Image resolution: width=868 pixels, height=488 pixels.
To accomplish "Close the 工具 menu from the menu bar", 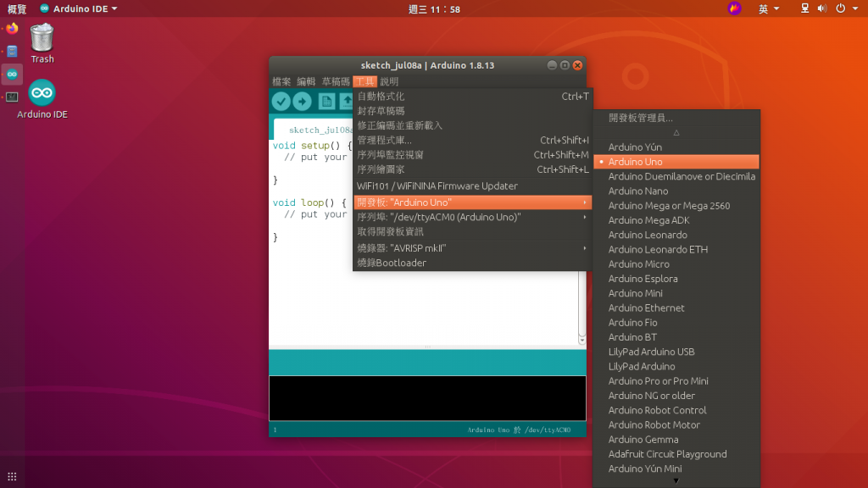I will (364, 81).
